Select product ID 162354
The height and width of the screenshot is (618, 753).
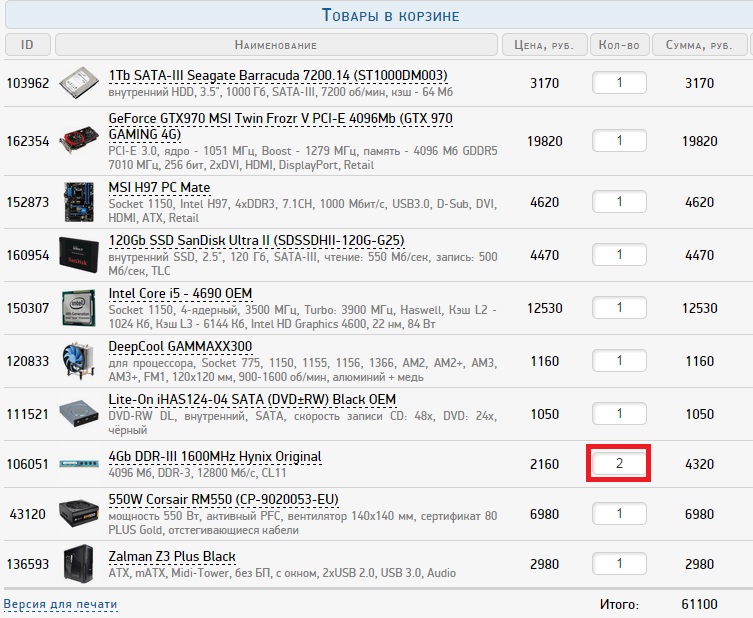pyautogui.click(x=28, y=142)
